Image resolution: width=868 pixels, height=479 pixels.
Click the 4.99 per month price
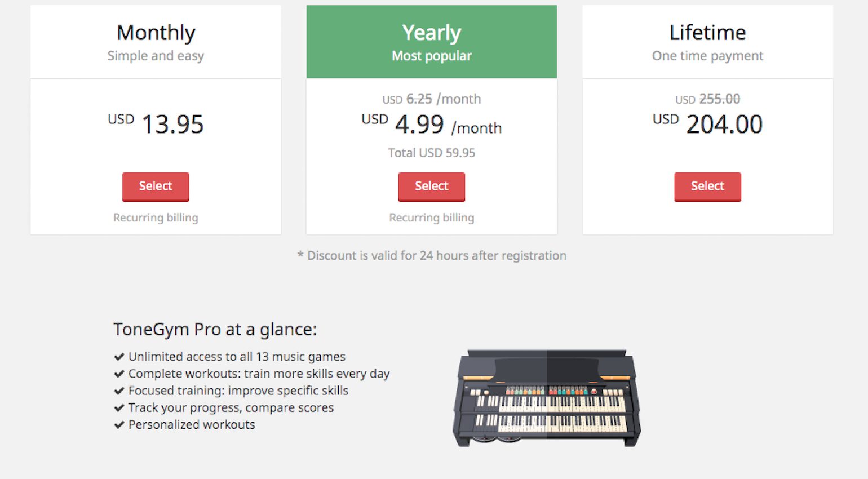[432, 124]
